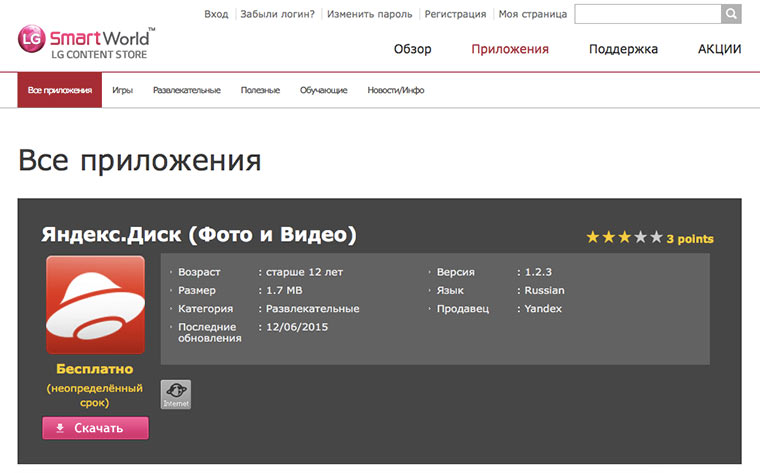760x473 pixels.
Task: Click the version value 1.2.3
Action: [x=538, y=272]
